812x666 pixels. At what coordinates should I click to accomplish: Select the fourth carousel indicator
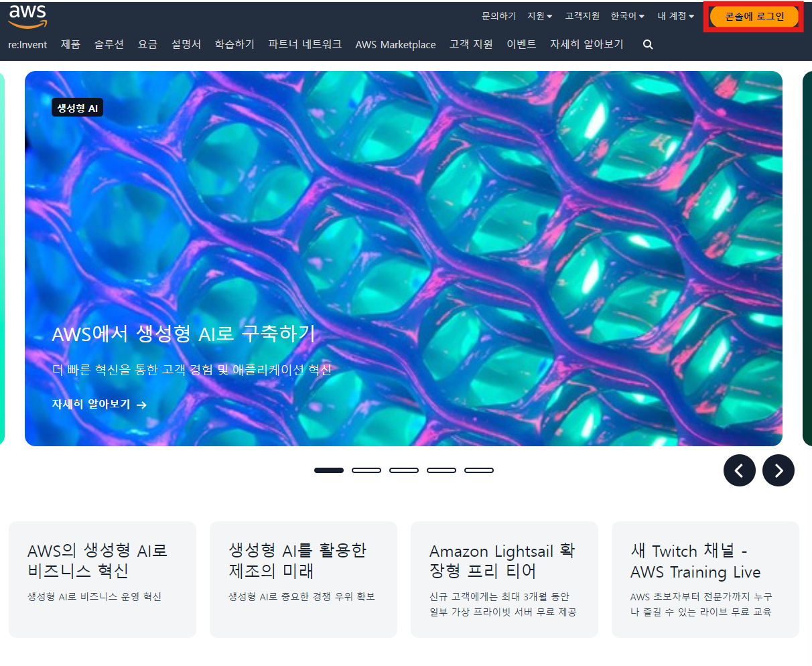[442, 470]
